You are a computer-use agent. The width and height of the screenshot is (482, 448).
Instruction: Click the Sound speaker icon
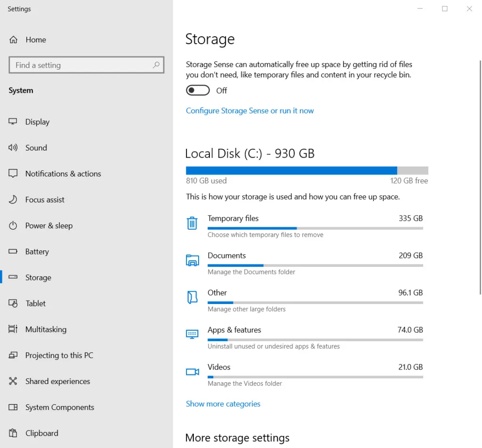coord(13,147)
